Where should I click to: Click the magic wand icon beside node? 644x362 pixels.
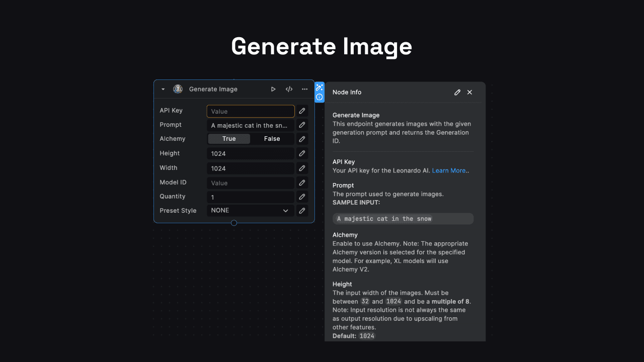pyautogui.click(x=319, y=87)
